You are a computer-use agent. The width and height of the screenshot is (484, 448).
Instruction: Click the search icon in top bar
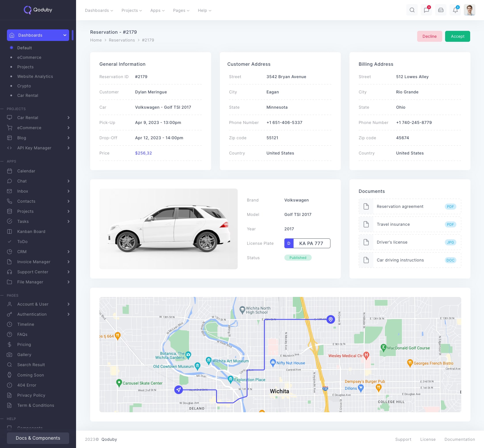(412, 10)
